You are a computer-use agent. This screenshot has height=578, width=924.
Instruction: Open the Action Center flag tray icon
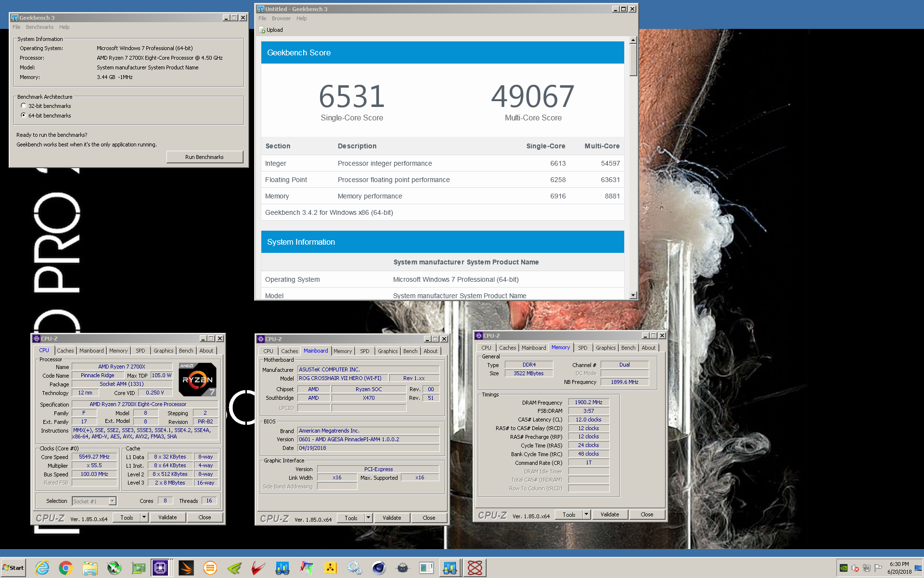[878, 568]
